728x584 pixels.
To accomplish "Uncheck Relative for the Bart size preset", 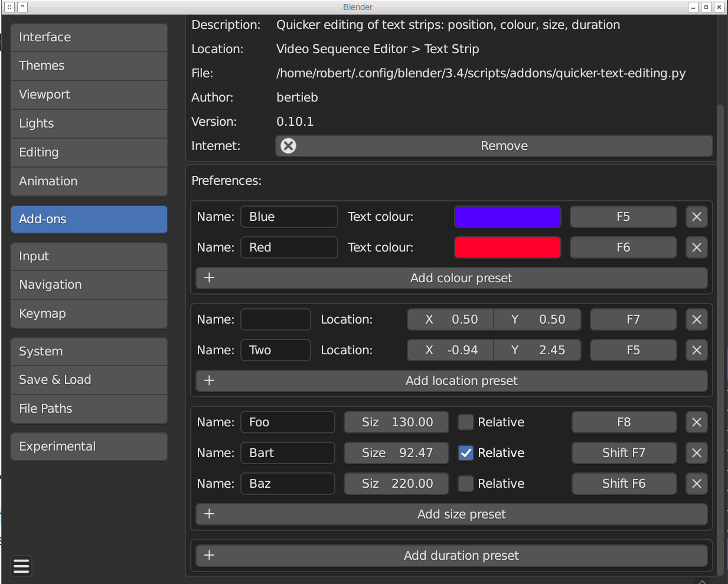I will 466,453.
